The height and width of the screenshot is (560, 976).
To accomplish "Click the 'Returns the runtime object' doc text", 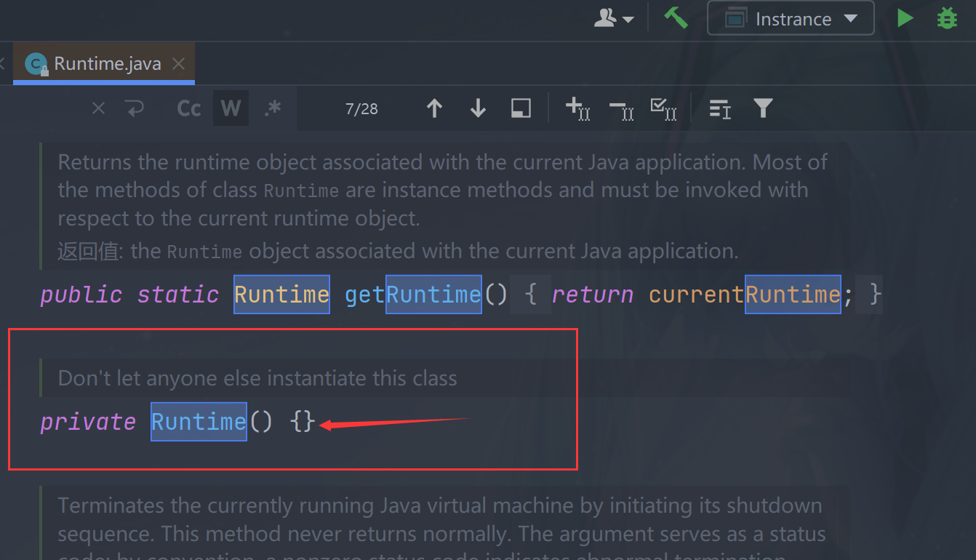I will click(x=442, y=189).
